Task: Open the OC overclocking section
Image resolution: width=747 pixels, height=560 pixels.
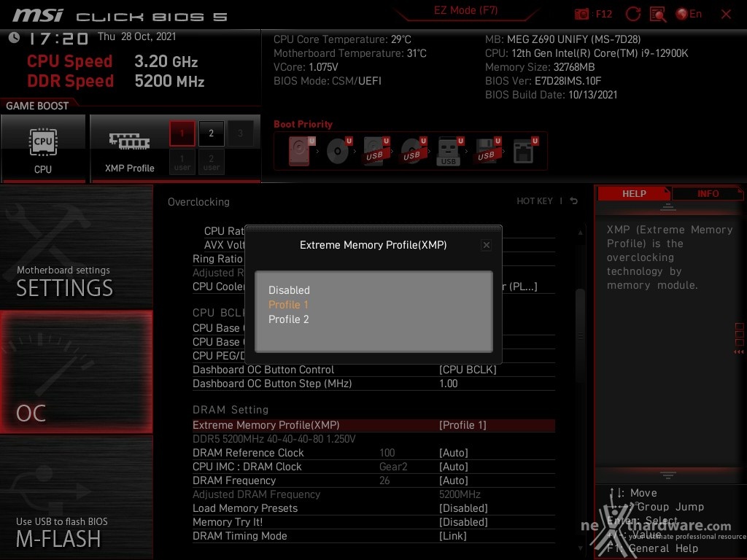Action: (x=76, y=372)
